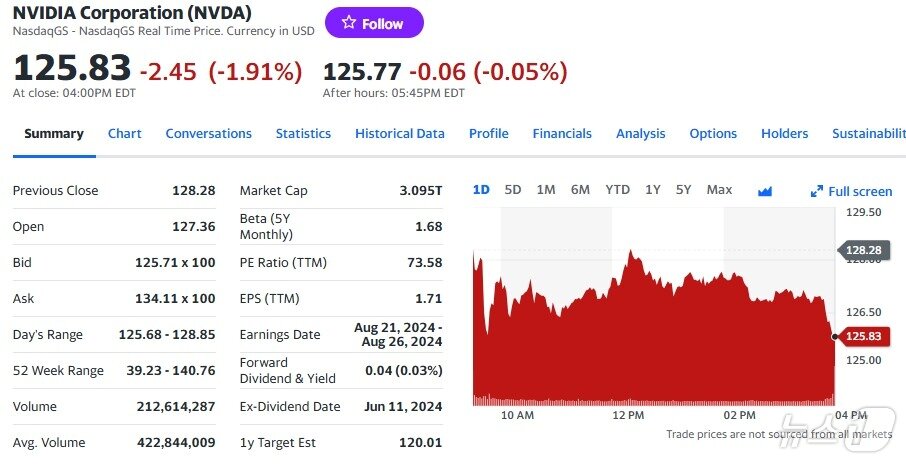Screen dimensions: 906x464
Task: Show the Max chart range
Action: (719, 190)
